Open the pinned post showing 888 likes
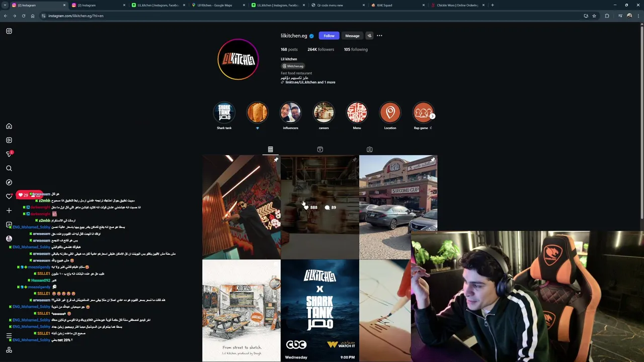644x362 pixels. [x=320, y=207]
